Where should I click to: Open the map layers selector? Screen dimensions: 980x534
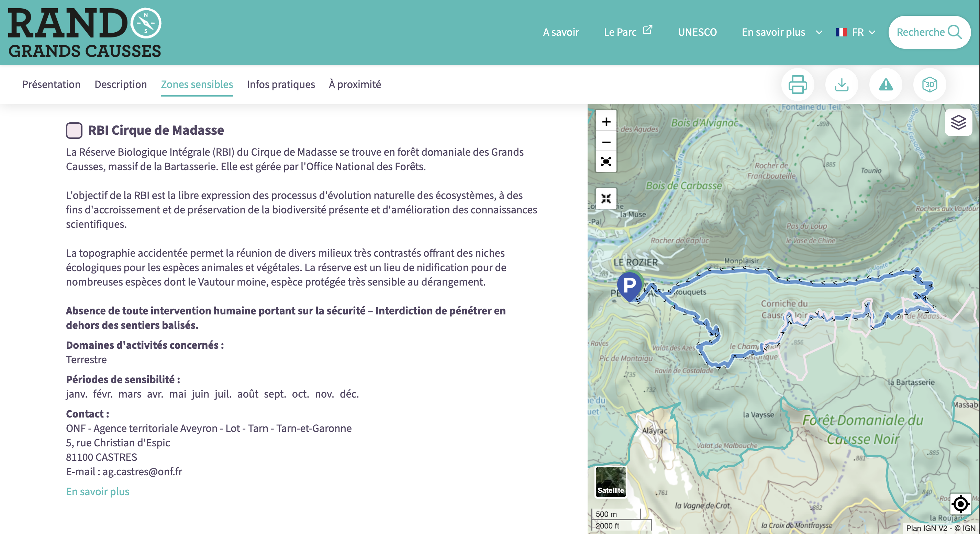click(x=958, y=122)
